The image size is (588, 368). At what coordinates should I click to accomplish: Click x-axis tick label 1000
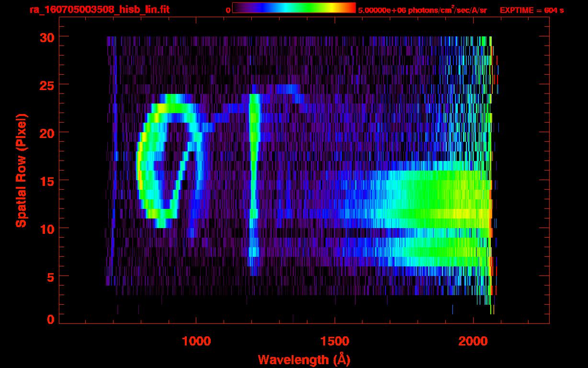196,341
